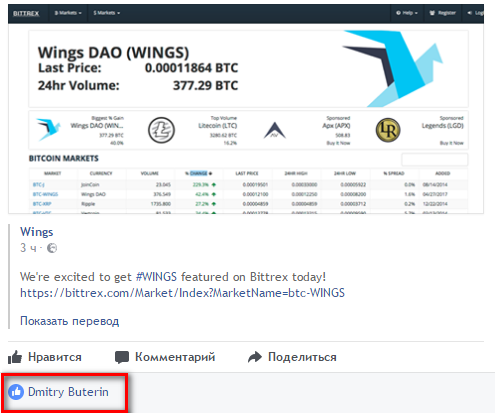
Task: Select Litecoin (LTC) top volume text
Action: [218, 126]
